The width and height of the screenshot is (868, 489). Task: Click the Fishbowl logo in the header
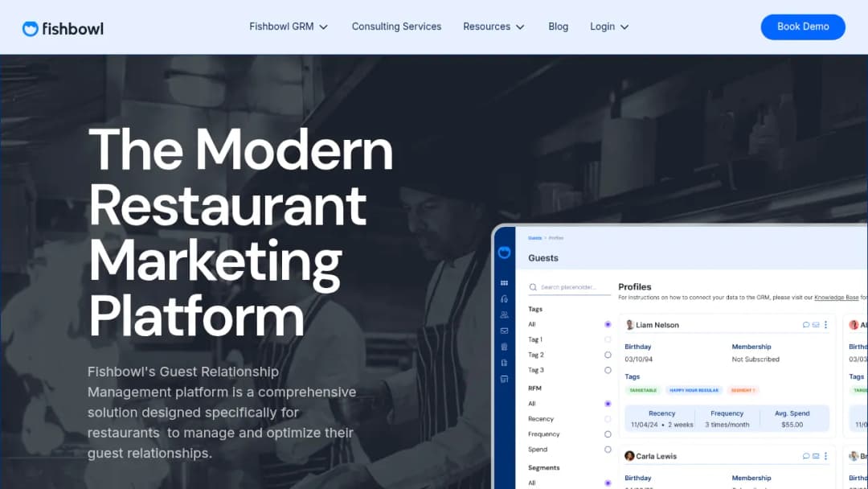point(63,28)
